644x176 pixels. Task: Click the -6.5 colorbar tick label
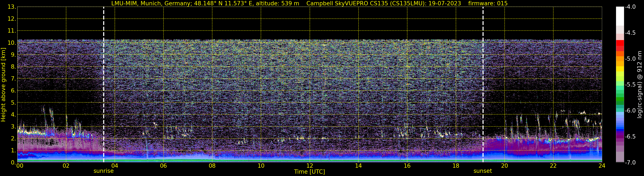[x=630, y=136]
